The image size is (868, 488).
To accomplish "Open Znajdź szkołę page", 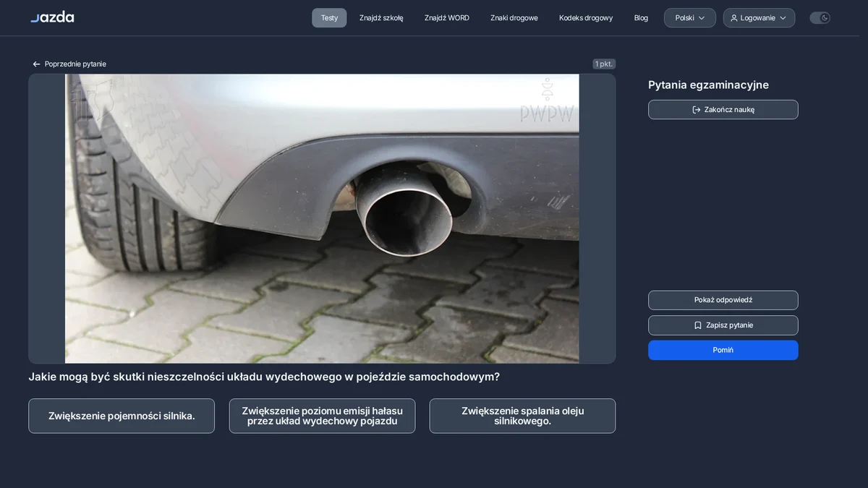I will click(x=381, y=18).
